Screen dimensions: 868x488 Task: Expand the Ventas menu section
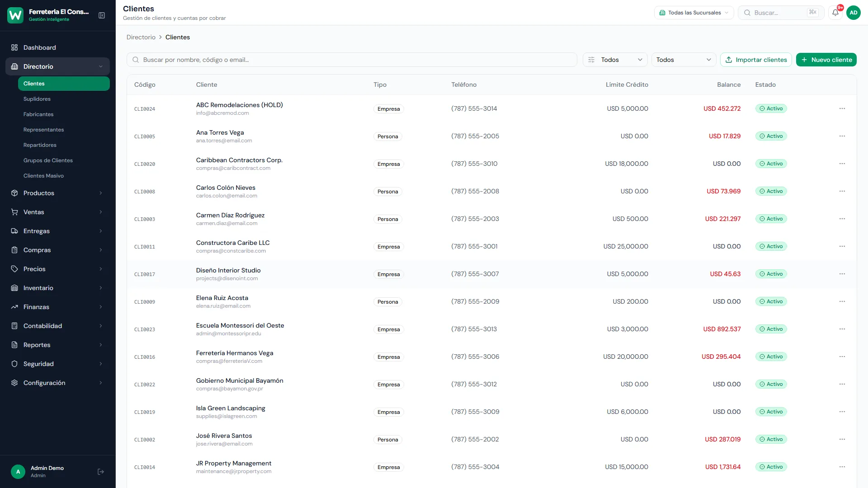click(x=57, y=212)
